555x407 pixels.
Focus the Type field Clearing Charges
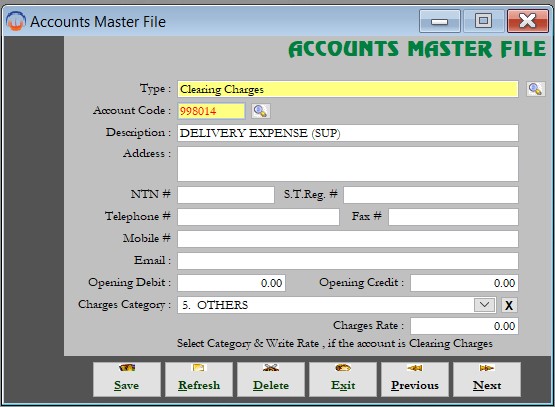[348, 89]
